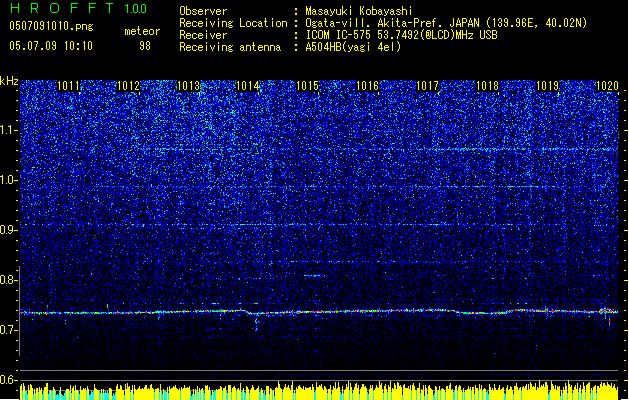The image size is (629, 400).
Task: Click the 0.7 frequency axis label
Action: (x=8, y=330)
